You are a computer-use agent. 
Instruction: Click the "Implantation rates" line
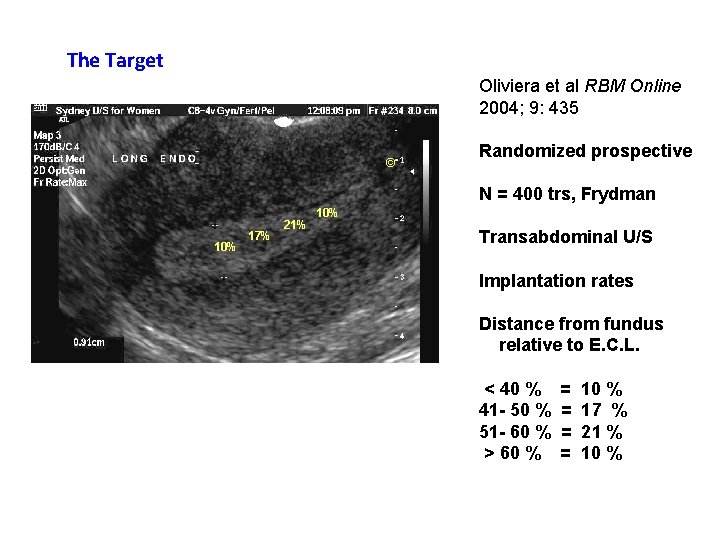click(x=556, y=281)
